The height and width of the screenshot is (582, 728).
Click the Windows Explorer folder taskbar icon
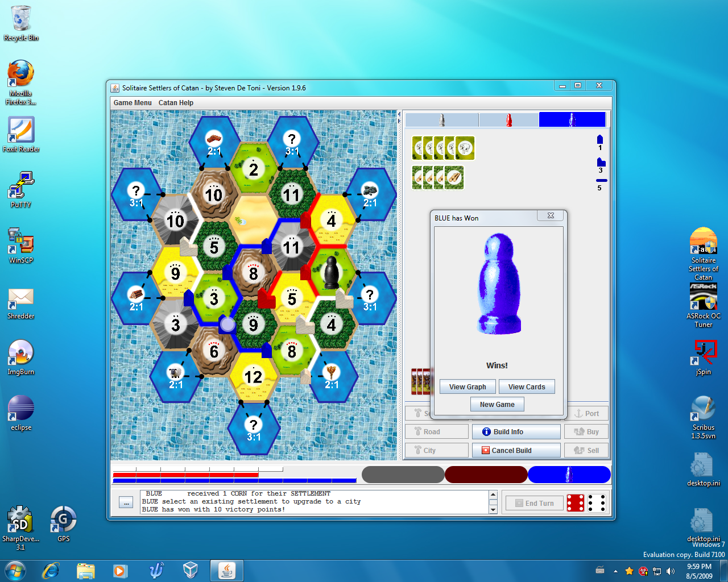[x=85, y=570]
